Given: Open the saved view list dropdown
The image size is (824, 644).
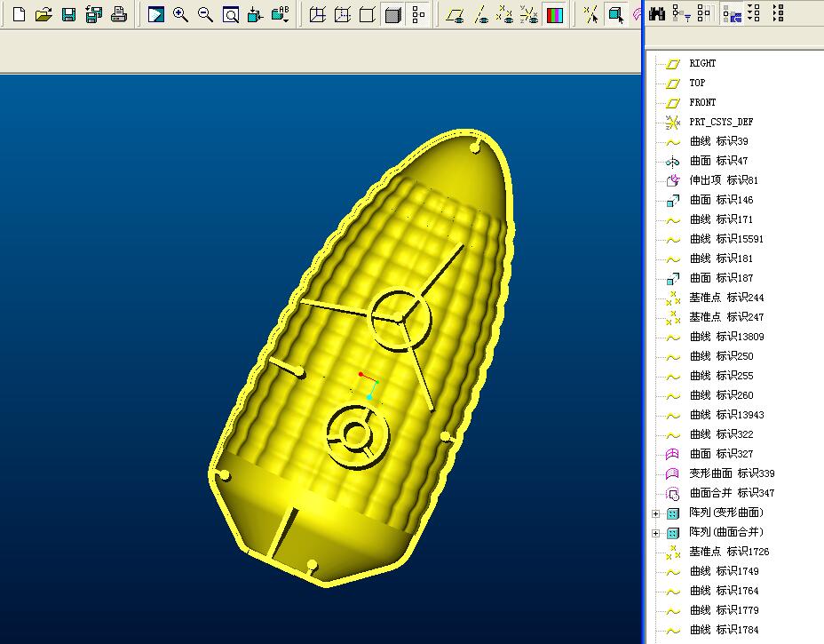Looking at the screenshot, I should point(281,14).
